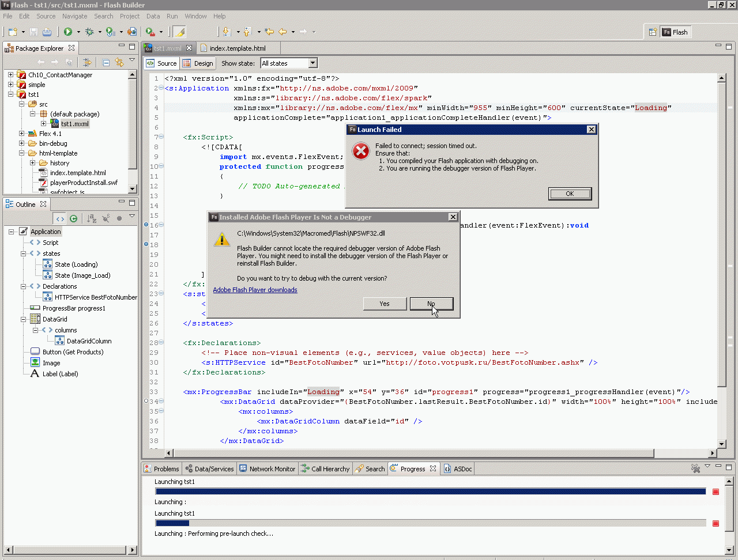This screenshot has height=560, width=738.
Task: Toggle the Outline MXML tag view button
Action: pyautogui.click(x=60, y=218)
